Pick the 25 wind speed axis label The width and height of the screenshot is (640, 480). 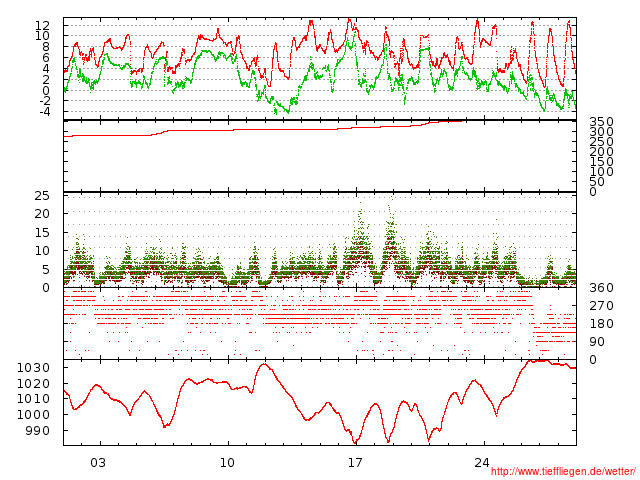tap(42, 196)
